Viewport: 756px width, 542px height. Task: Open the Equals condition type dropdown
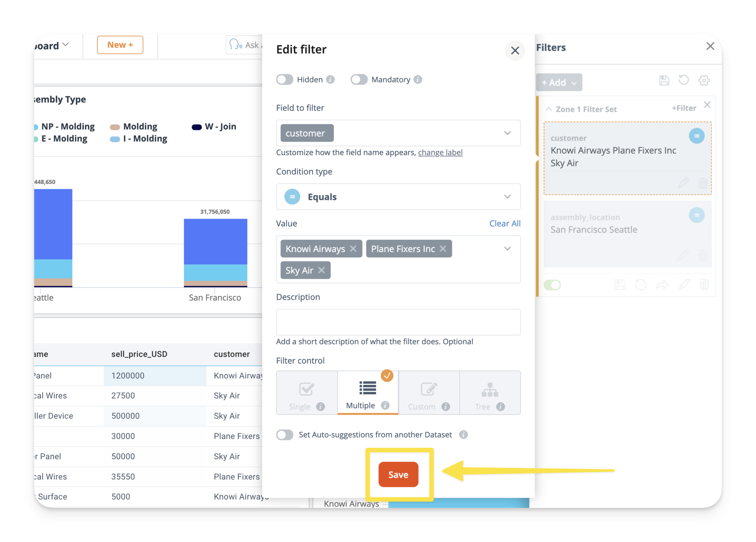(507, 196)
